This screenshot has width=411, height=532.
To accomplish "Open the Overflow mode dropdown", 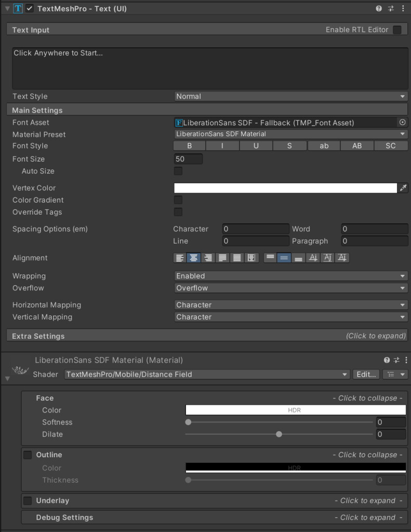I will pyautogui.click(x=290, y=288).
